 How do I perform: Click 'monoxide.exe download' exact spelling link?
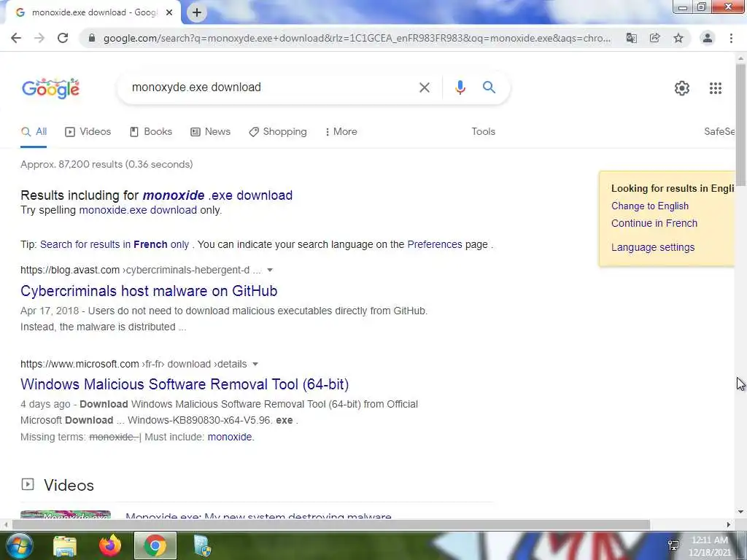pos(138,210)
